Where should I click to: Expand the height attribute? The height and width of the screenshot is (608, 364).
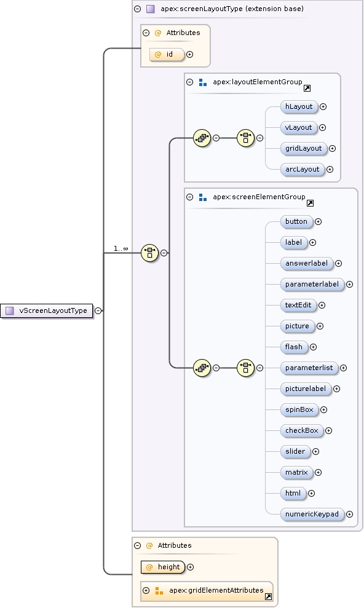(x=191, y=567)
